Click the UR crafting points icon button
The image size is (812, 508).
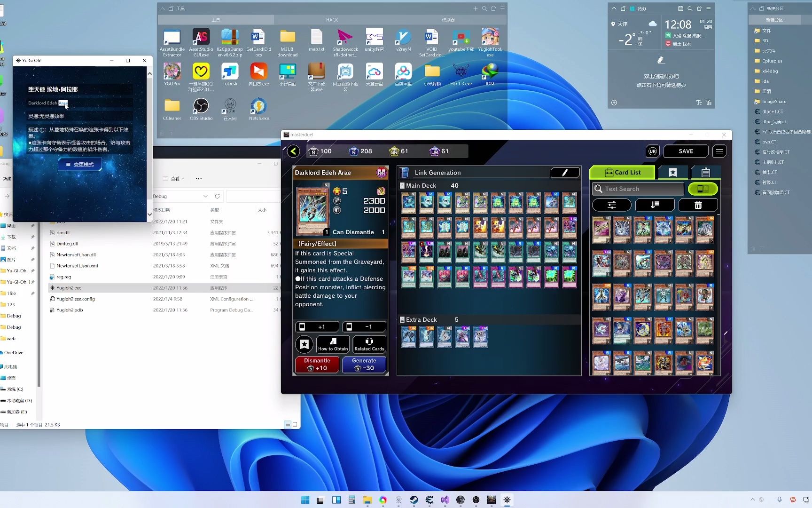click(x=652, y=151)
